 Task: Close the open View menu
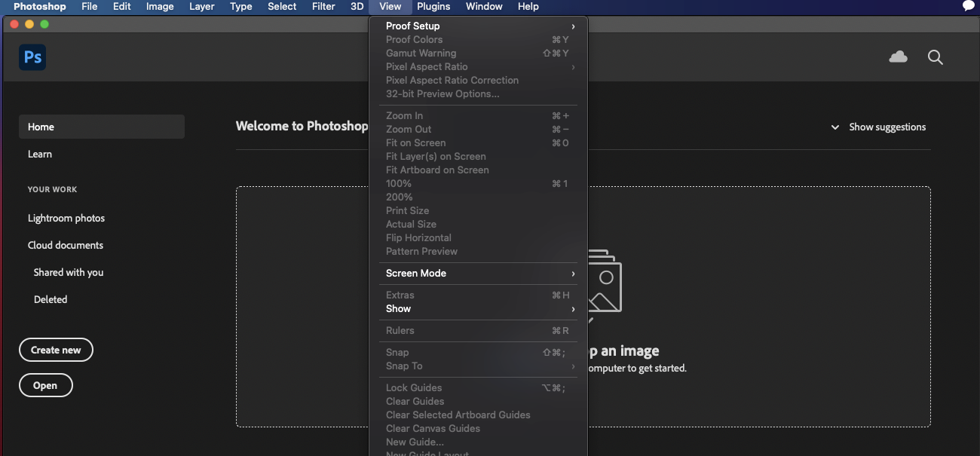pos(390,6)
